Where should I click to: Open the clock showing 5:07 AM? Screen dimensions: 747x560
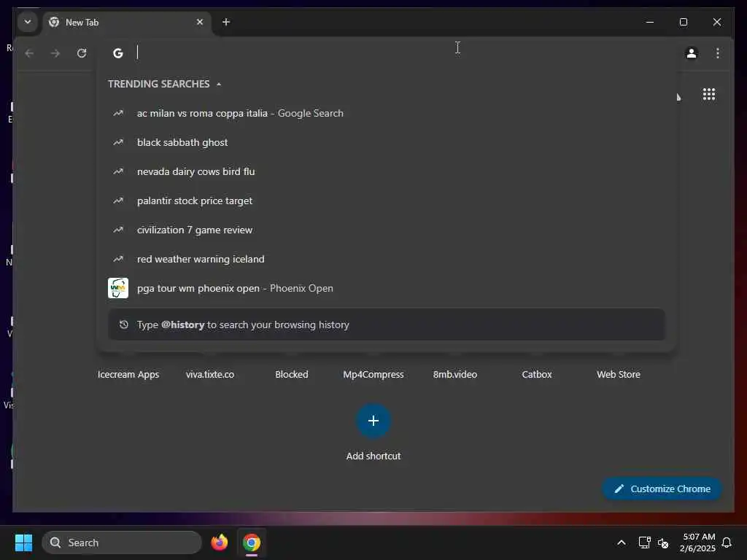(698, 542)
